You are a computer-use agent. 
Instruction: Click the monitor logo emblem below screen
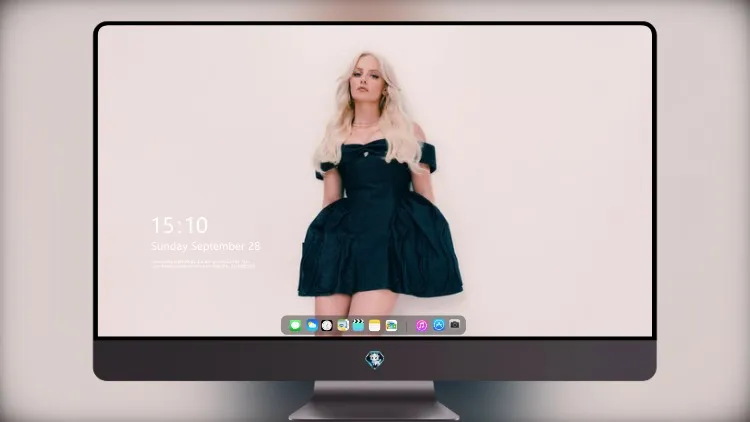coord(375,360)
